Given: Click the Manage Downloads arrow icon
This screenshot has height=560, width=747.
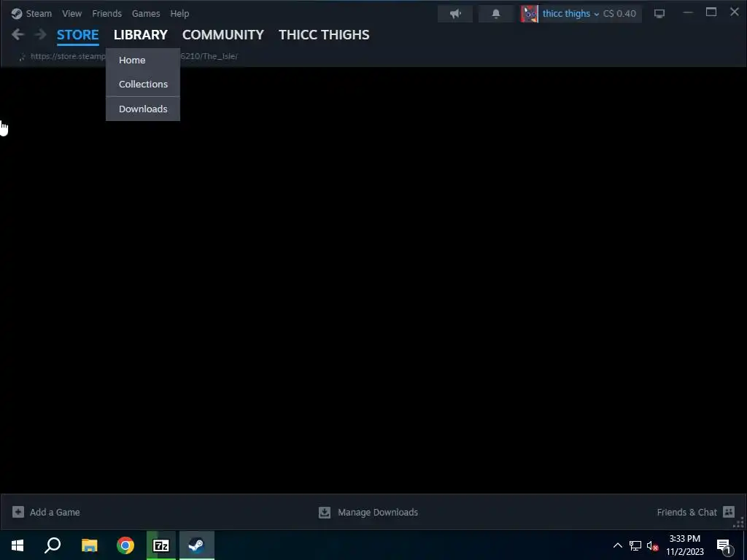Looking at the screenshot, I should point(325,512).
